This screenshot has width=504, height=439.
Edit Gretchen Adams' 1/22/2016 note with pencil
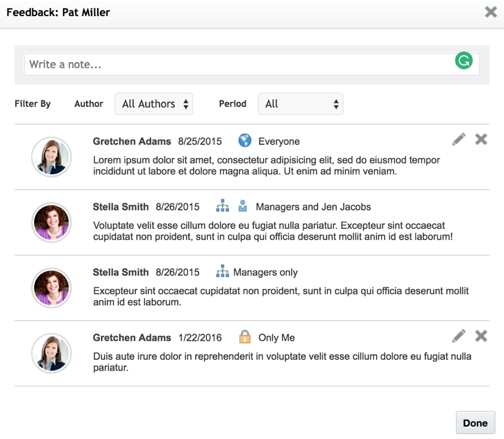click(x=459, y=336)
